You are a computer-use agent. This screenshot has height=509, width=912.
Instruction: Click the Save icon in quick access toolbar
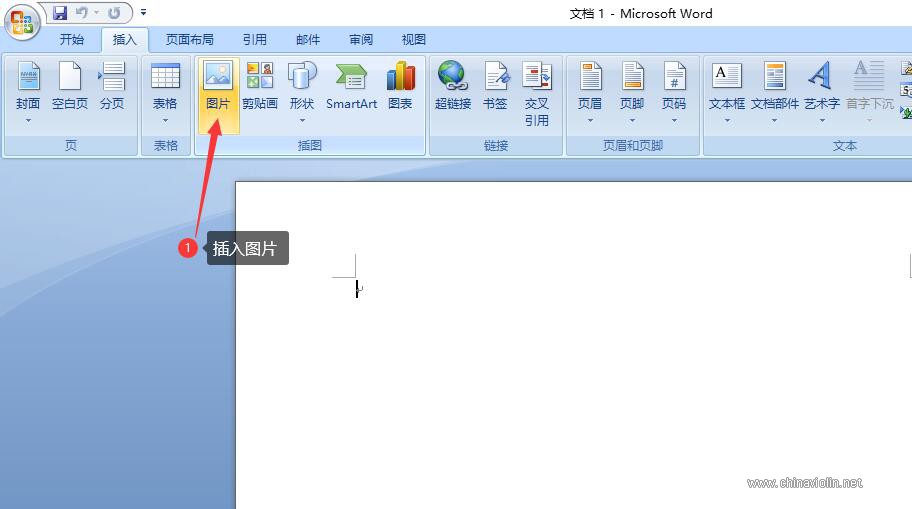click(x=60, y=12)
